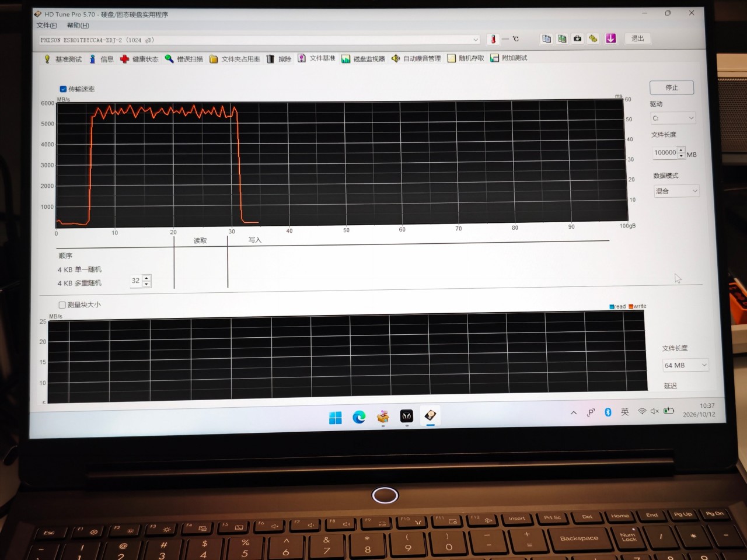The width and height of the screenshot is (747, 560).
Task: Switch to the 错误扫描 tab
Action: coord(184,59)
